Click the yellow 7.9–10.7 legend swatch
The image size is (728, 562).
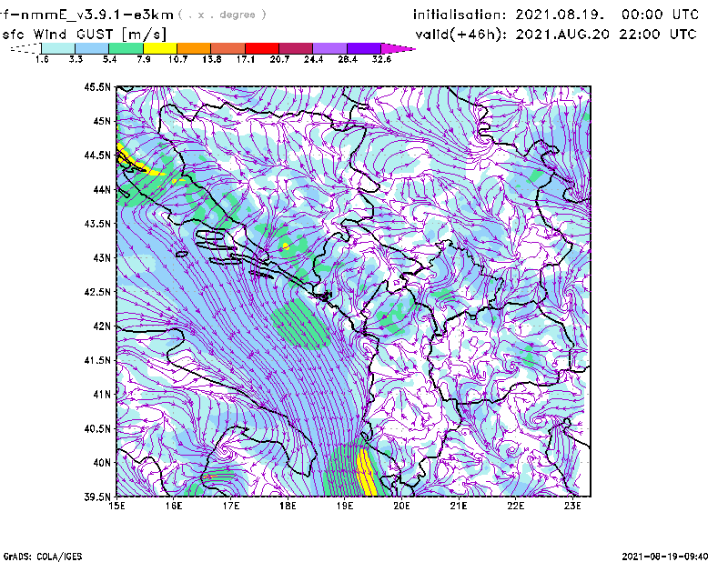[160, 48]
